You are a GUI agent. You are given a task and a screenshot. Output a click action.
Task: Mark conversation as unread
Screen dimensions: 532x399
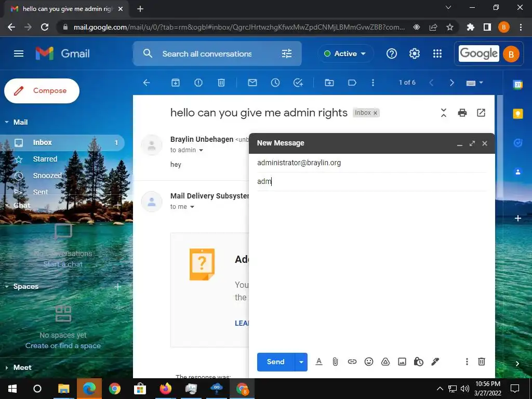tap(252, 83)
